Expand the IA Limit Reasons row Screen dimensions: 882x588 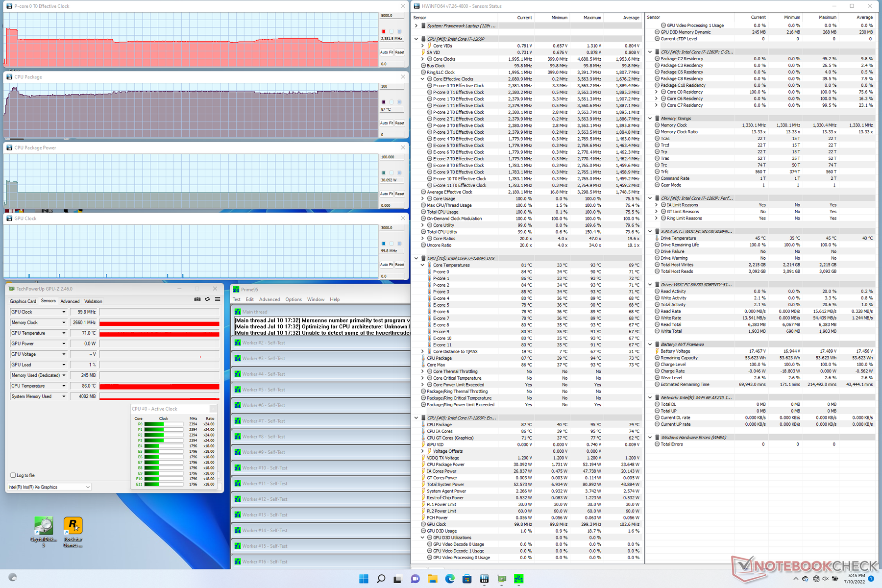click(657, 205)
